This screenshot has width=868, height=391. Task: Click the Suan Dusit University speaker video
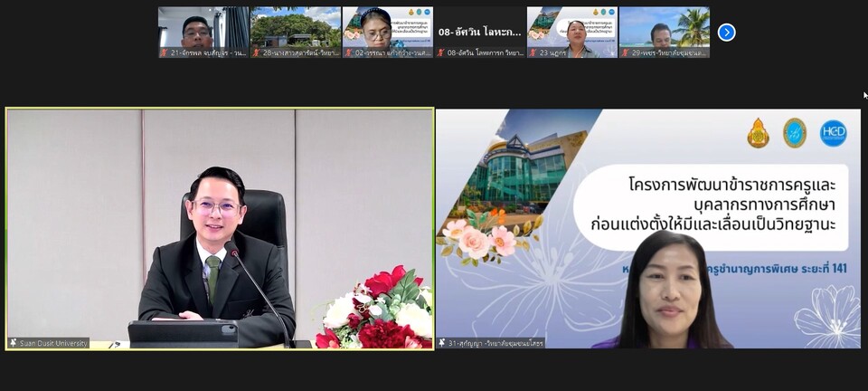tap(220, 226)
